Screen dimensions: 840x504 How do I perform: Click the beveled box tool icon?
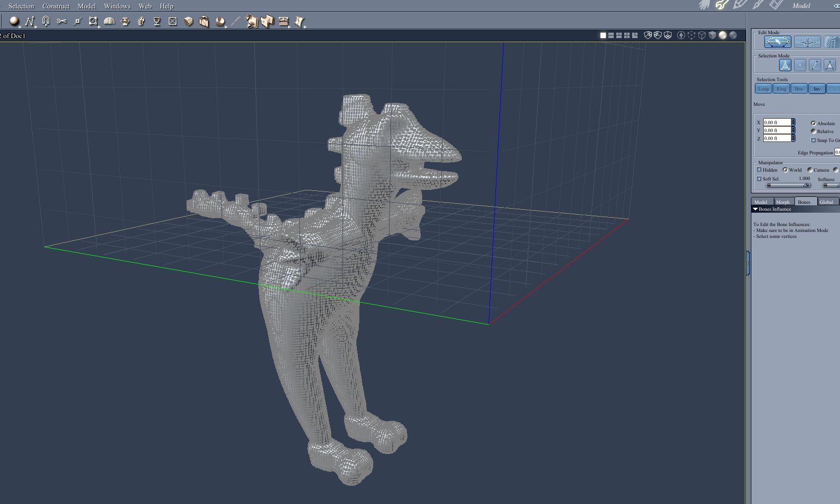(189, 21)
